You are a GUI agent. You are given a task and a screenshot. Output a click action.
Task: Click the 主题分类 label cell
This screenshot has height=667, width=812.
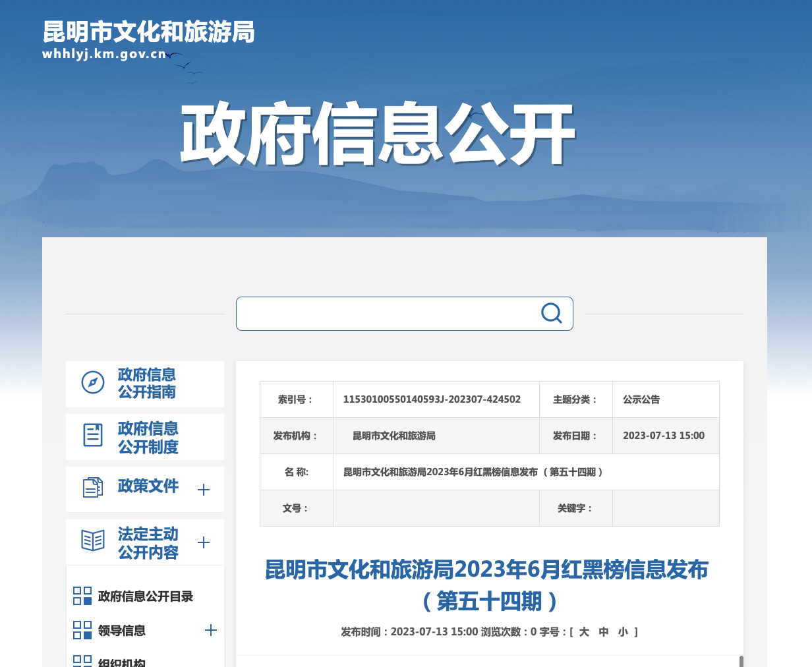click(x=576, y=399)
